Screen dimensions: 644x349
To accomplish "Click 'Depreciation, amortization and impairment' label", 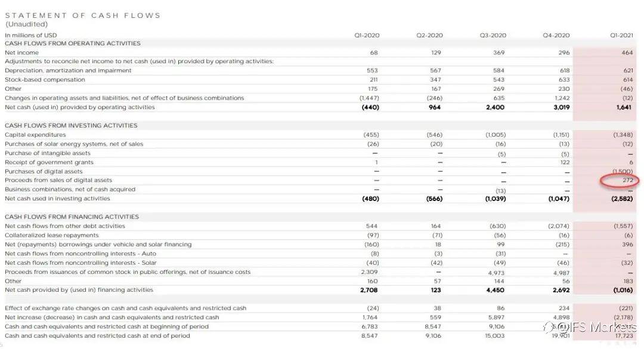I will pyautogui.click(x=68, y=70).
